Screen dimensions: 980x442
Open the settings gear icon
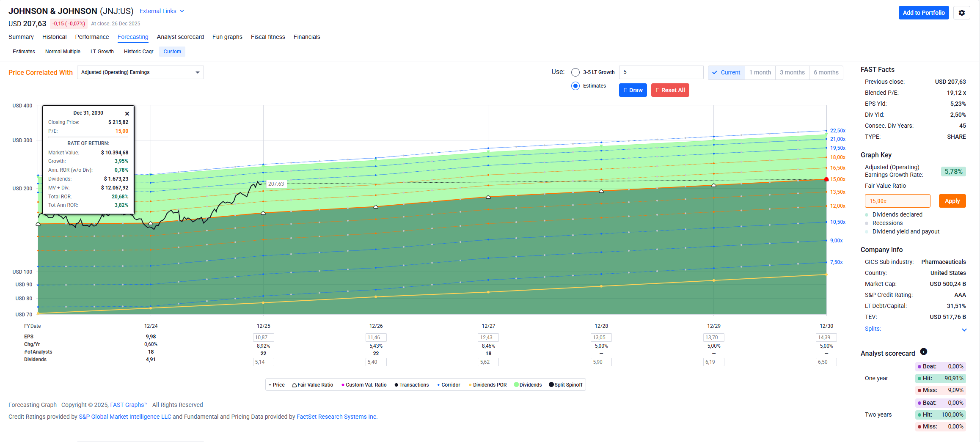tap(961, 13)
